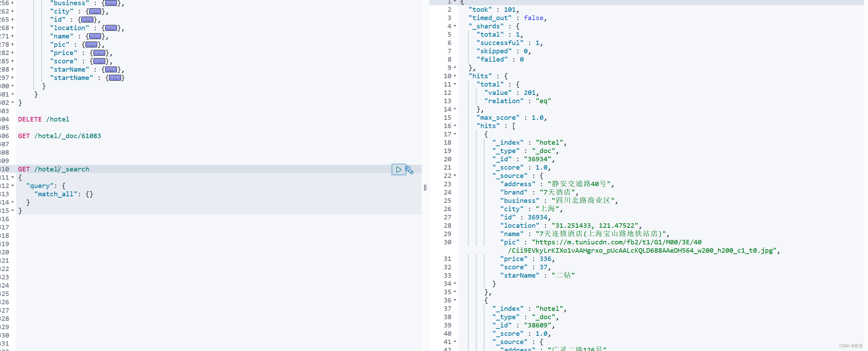Image resolution: width=868 pixels, height=351 pixels.
Task: Click the "score" : 37 line
Action: point(525,267)
